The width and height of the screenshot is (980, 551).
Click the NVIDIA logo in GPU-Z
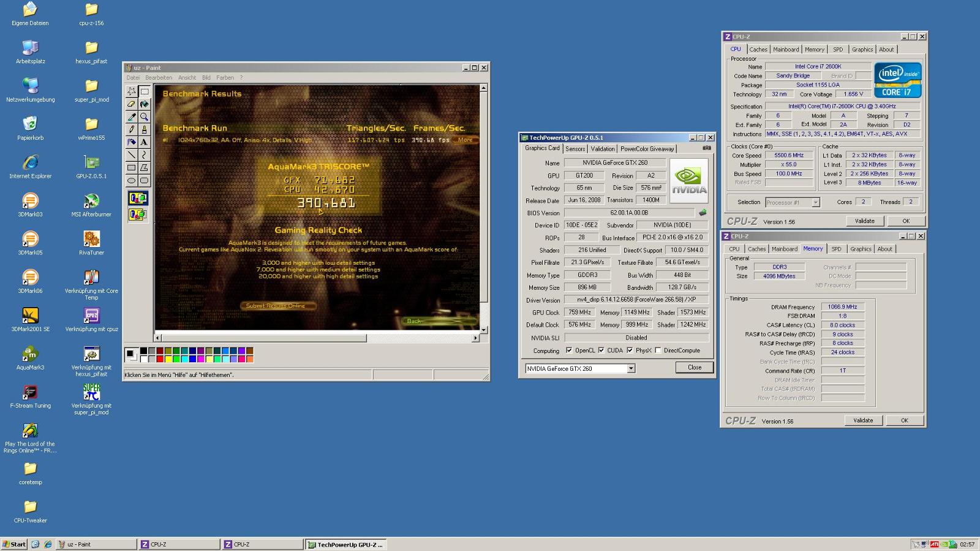coord(689,181)
